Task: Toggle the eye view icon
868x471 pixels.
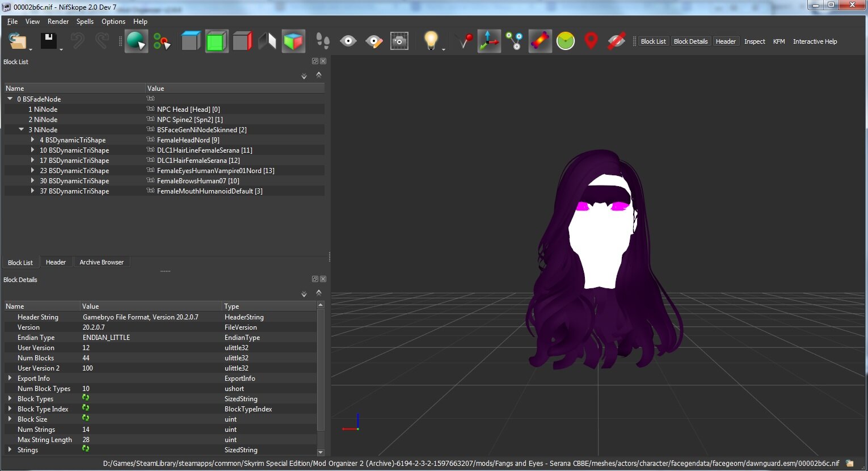Action: [348, 41]
